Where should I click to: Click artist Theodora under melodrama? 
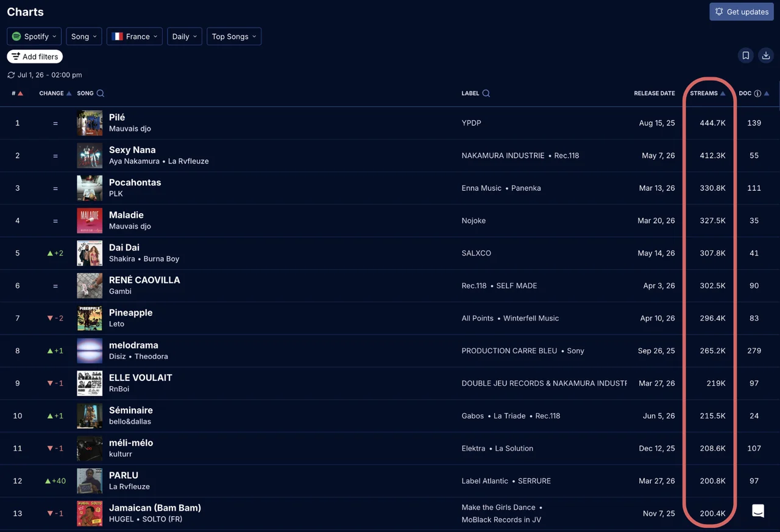[x=151, y=356]
